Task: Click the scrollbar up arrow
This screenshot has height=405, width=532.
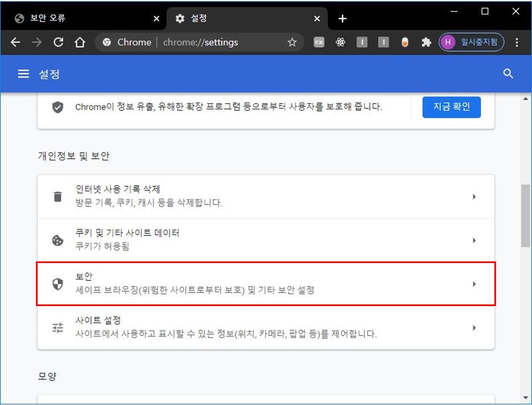Action: point(525,99)
